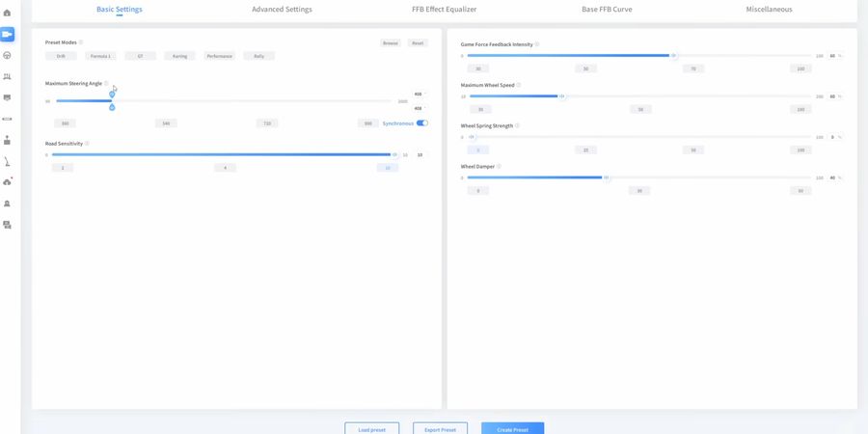Switch to the Advanced Settings tab

(x=282, y=10)
